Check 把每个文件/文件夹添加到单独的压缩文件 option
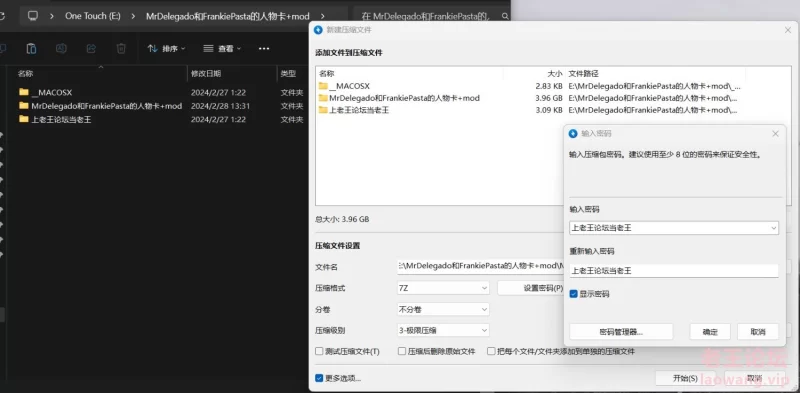Viewport: 800px width, 393px height. (491, 351)
